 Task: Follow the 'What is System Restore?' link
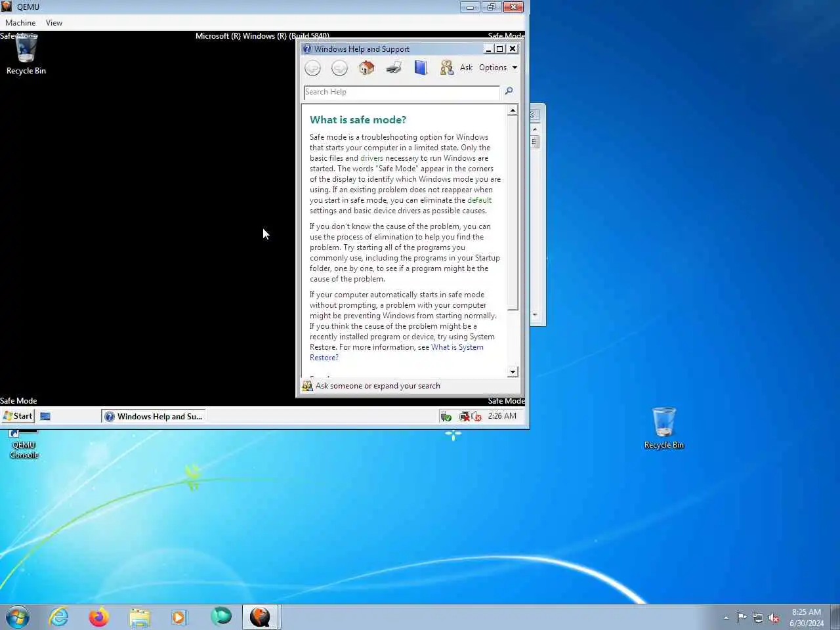[396, 352]
